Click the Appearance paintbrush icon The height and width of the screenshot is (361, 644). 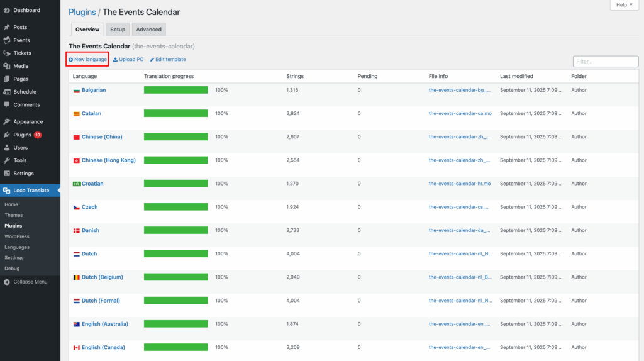(6, 122)
